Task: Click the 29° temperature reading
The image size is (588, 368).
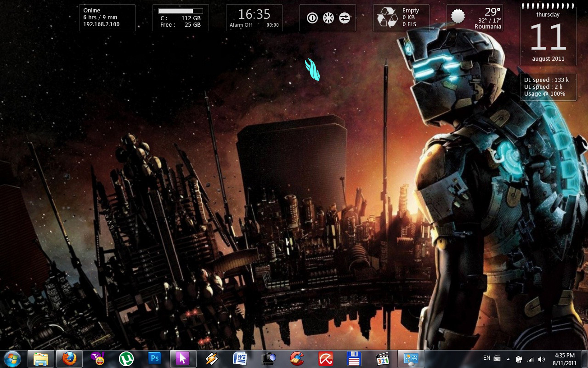Action: (x=492, y=11)
